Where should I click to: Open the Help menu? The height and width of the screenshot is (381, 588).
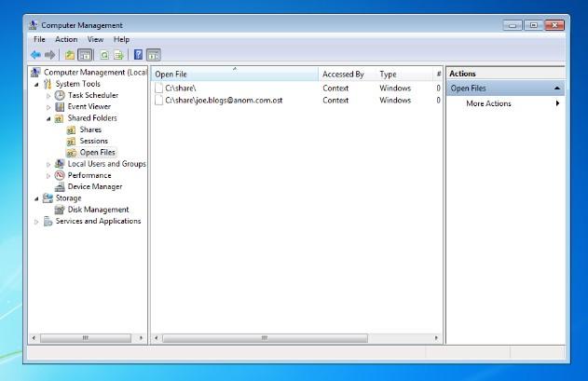click(121, 39)
